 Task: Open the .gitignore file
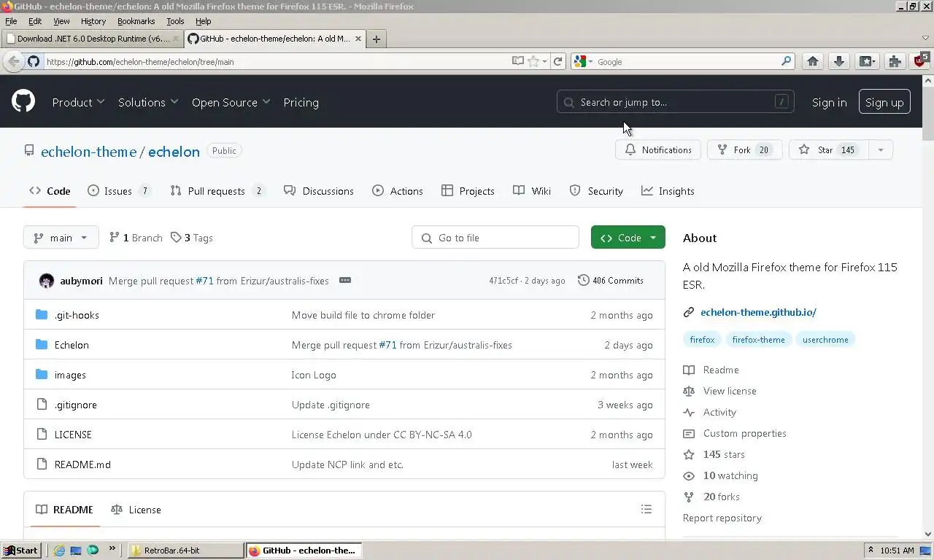[75, 405]
